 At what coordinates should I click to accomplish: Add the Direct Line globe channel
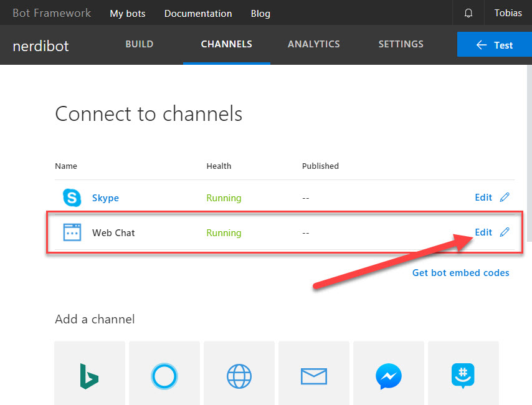pos(239,373)
